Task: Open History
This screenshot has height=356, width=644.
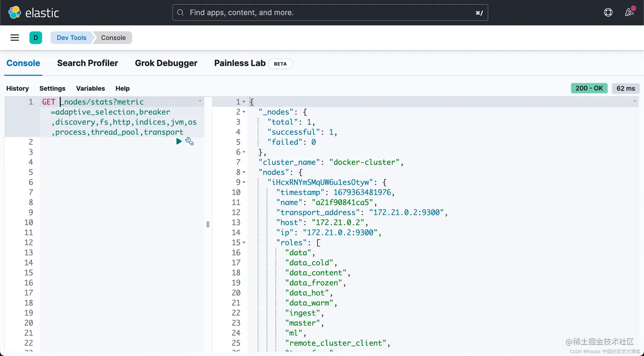Action: click(17, 88)
